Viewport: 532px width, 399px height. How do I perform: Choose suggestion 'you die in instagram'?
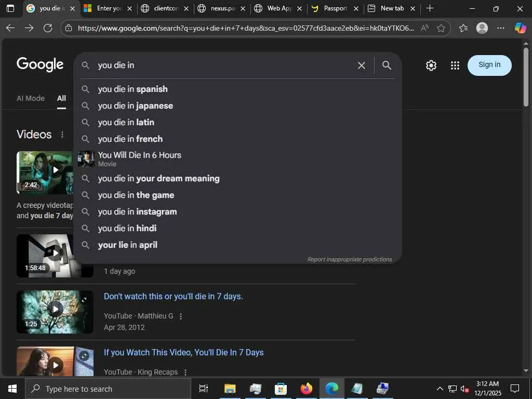[238, 212]
